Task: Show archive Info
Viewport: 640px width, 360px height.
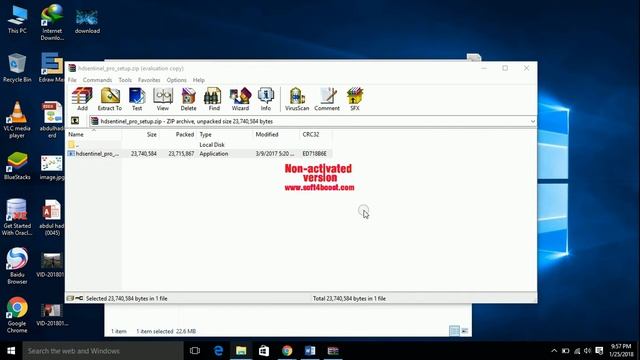Action: coord(266,99)
